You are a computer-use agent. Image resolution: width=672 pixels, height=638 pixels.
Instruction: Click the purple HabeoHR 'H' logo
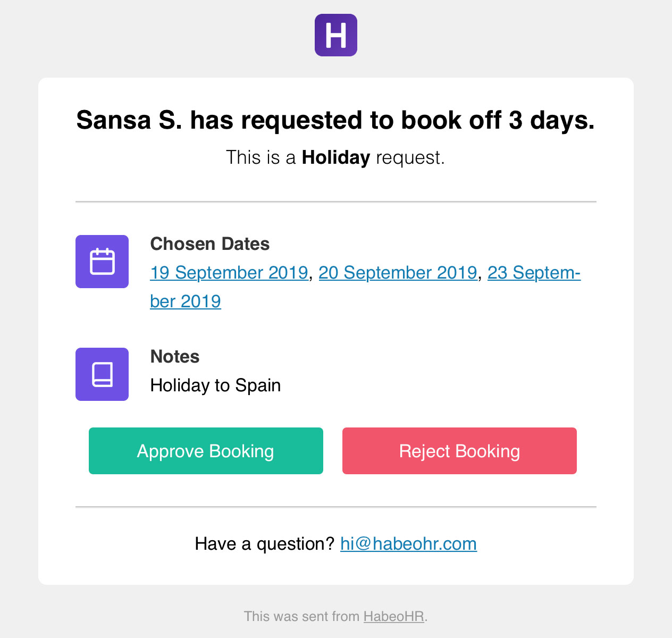click(335, 35)
